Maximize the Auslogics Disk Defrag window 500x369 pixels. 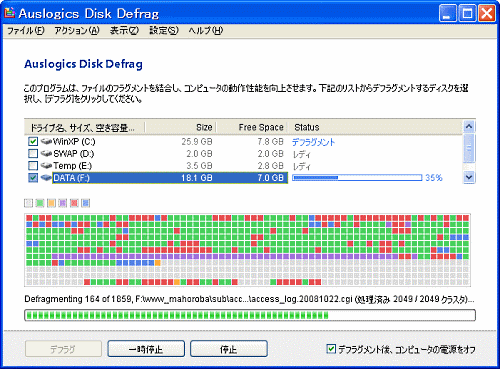point(467,14)
